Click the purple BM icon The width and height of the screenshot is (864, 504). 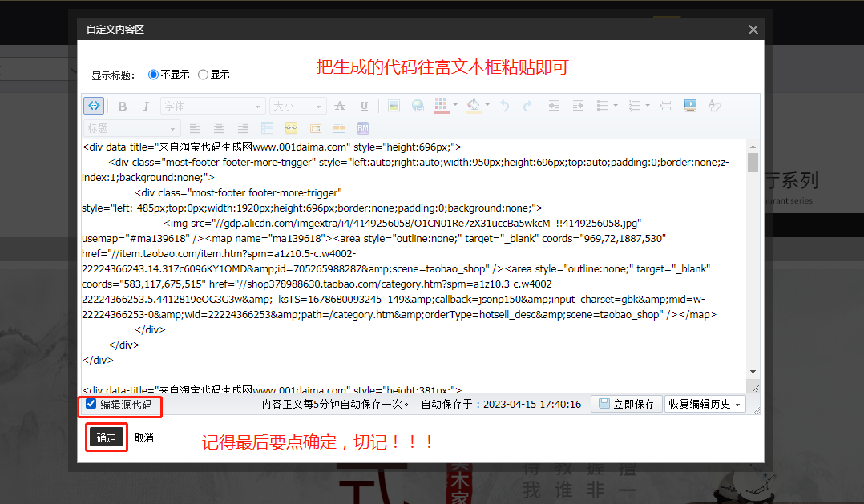tap(362, 128)
